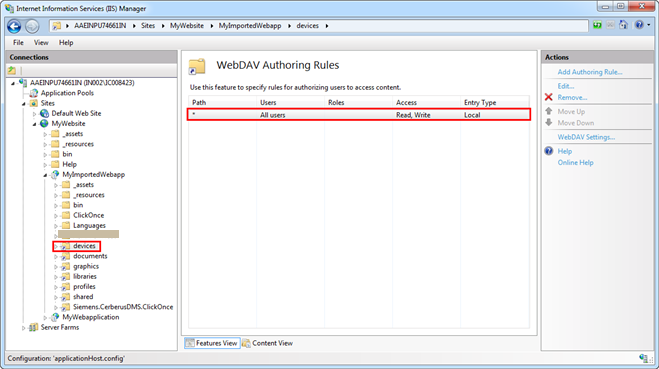Image resolution: width=659 pixels, height=369 pixels.
Task: Click the Remove red X icon
Action: coord(548,97)
